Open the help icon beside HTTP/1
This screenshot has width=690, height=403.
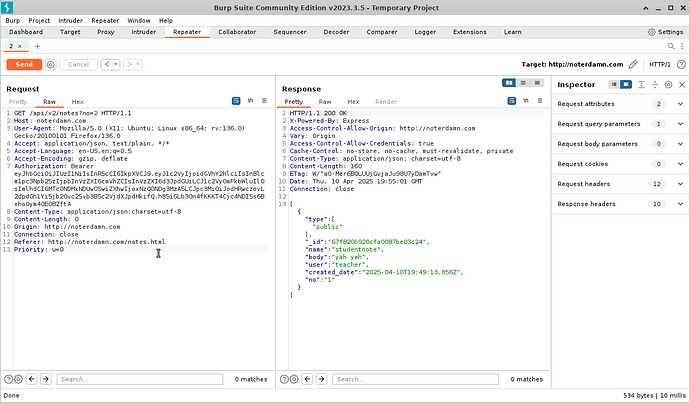(681, 65)
